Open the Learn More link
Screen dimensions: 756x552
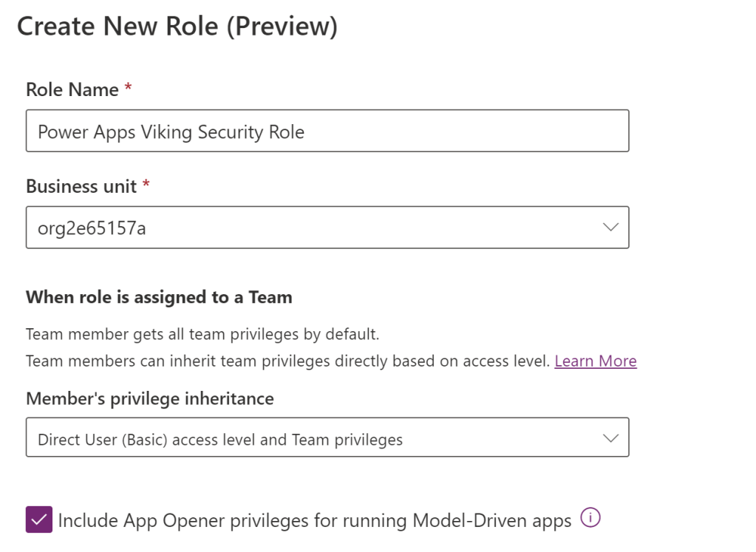coord(595,361)
